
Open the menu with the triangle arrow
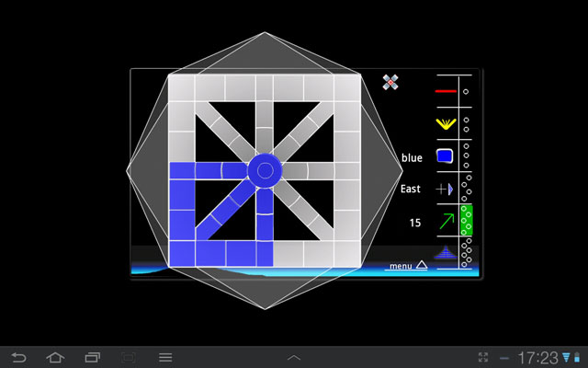coord(422,265)
